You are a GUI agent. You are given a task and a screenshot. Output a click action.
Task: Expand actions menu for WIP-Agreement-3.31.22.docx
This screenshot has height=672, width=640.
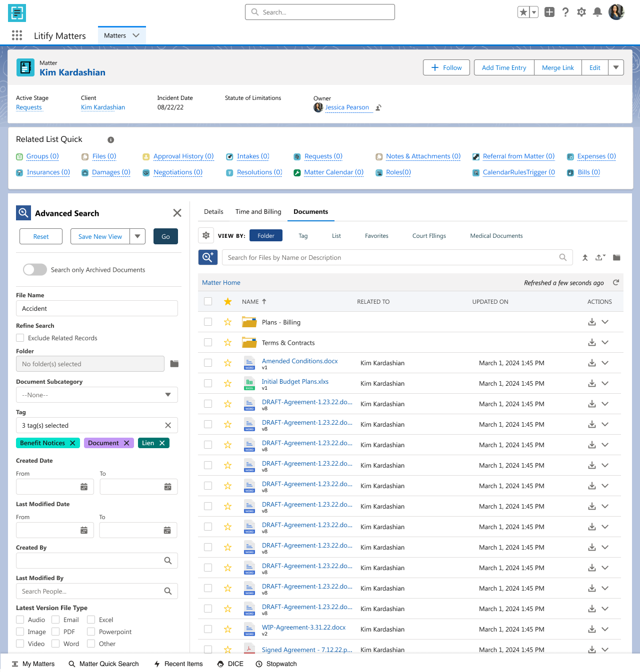pos(605,629)
